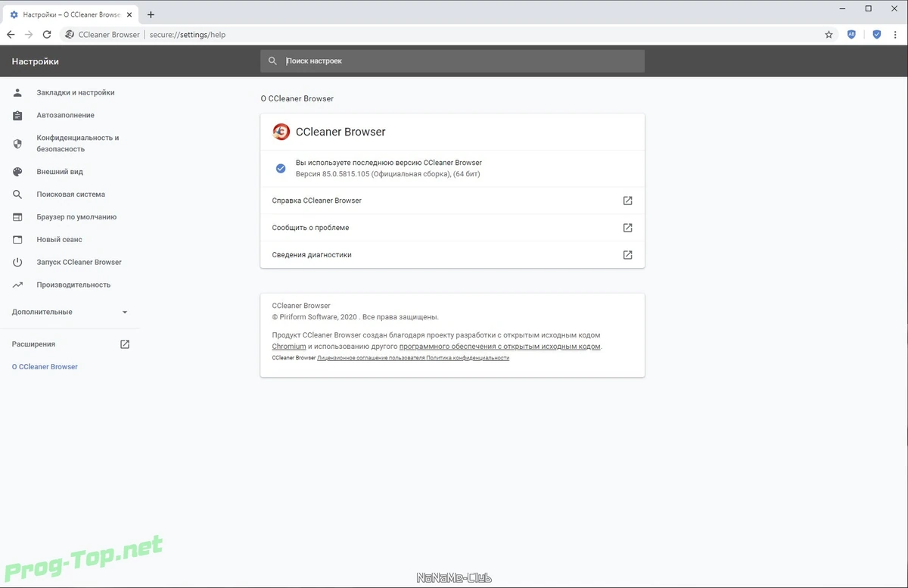908x588 pixels.
Task: Open the browser menu with three dots
Action: click(x=896, y=35)
